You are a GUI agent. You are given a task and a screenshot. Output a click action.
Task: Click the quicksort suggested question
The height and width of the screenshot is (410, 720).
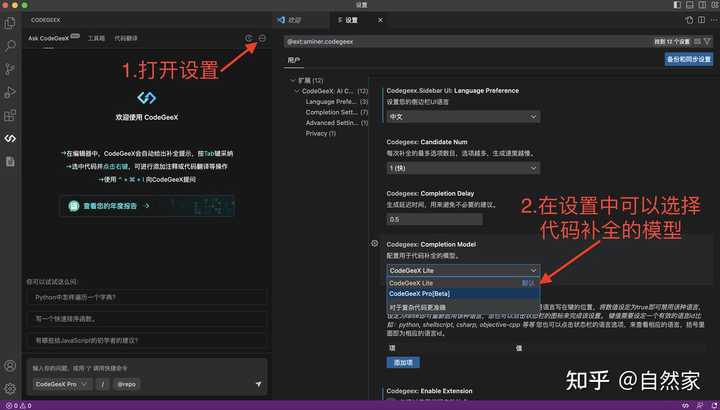[147, 319]
